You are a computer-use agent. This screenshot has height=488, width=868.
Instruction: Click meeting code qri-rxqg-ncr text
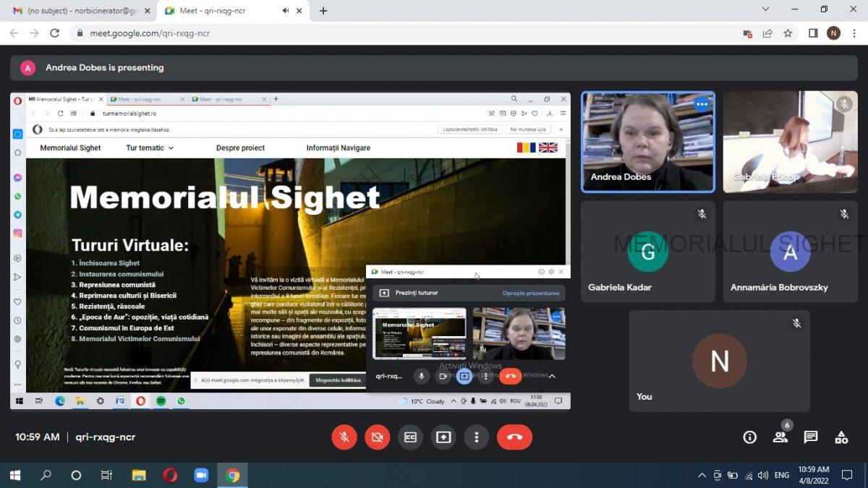click(x=106, y=437)
